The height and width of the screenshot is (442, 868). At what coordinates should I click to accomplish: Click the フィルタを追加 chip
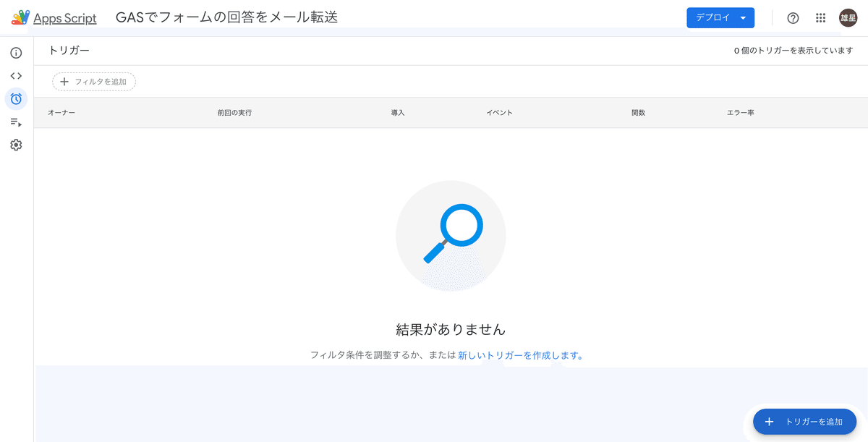click(94, 82)
